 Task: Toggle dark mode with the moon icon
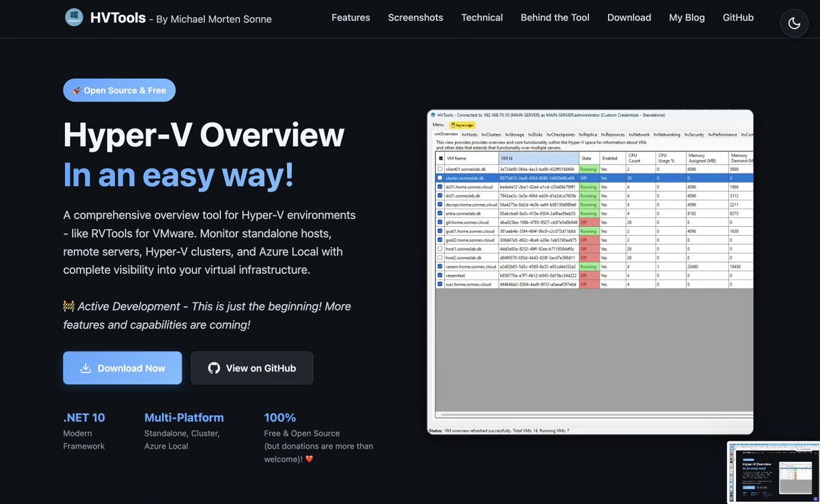[794, 23]
